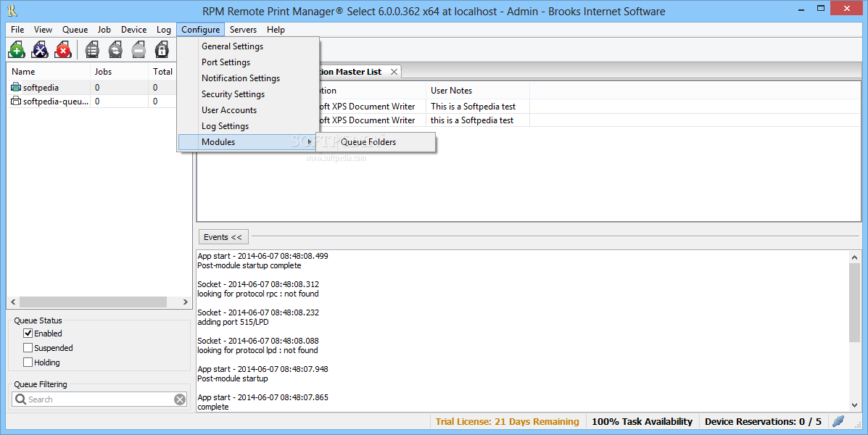868x435 pixels.
Task: Click the User Notes column header
Action: [478, 90]
